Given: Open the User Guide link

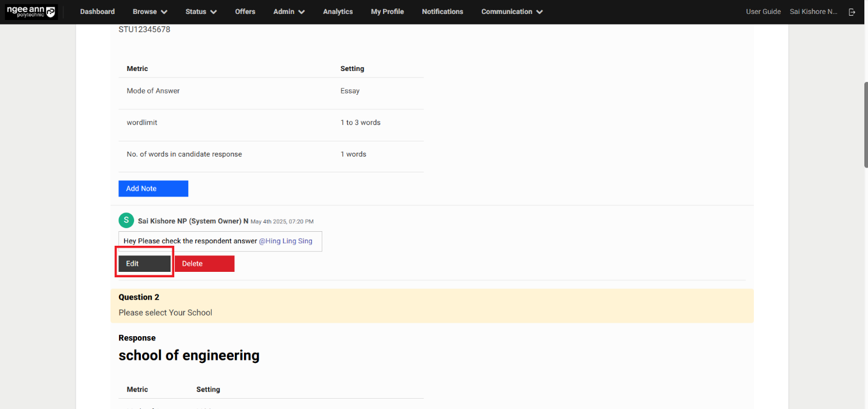Looking at the screenshot, I should pos(763,12).
